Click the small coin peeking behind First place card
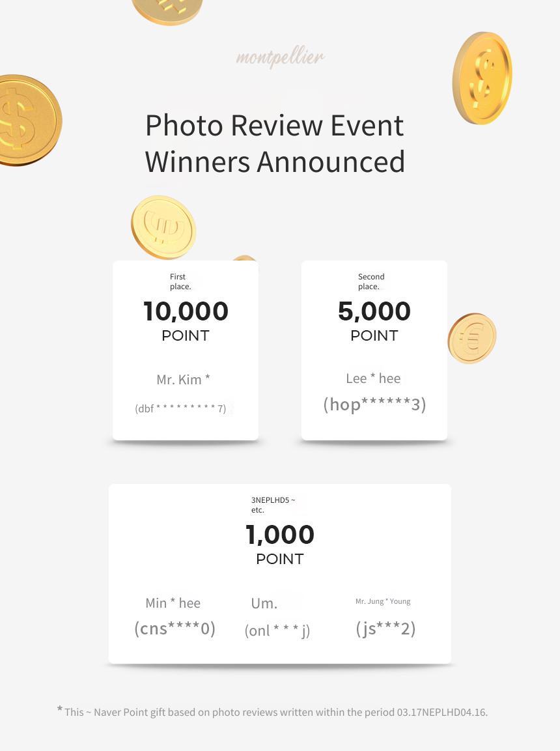The height and width of the screenshot is (751, 560). click(245, 258)
